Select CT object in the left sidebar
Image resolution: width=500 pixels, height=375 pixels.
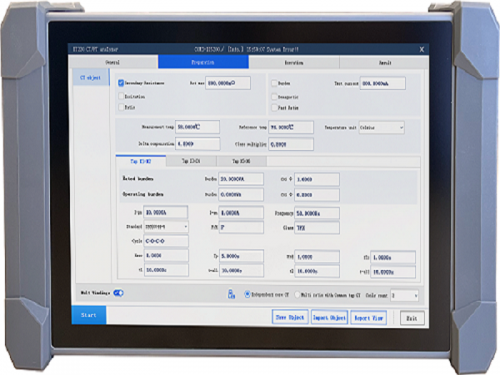(91, 78)
